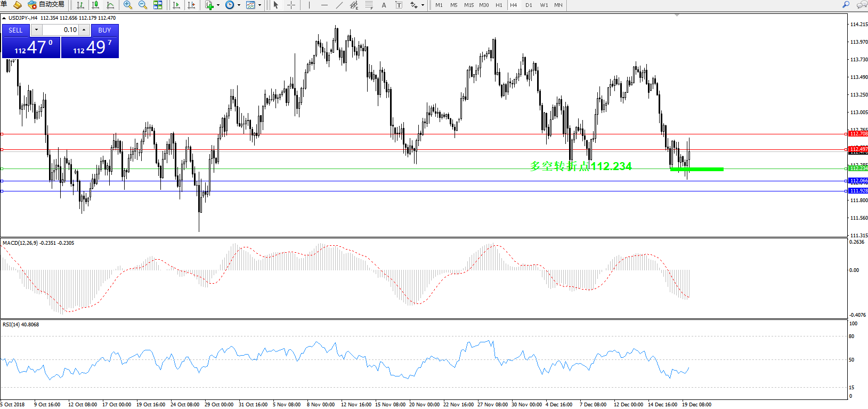
Task: Click the zoom out magnifier icon
Action: (143, 5)
